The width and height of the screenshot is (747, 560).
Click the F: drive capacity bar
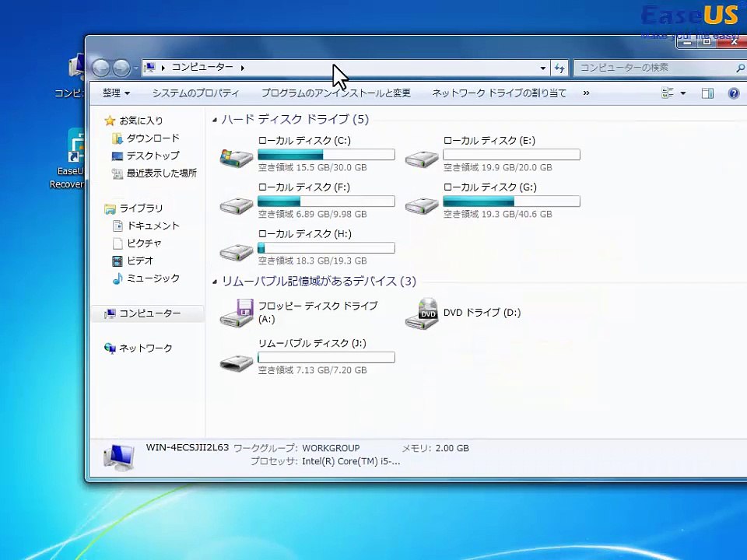(x=326, y=201)
